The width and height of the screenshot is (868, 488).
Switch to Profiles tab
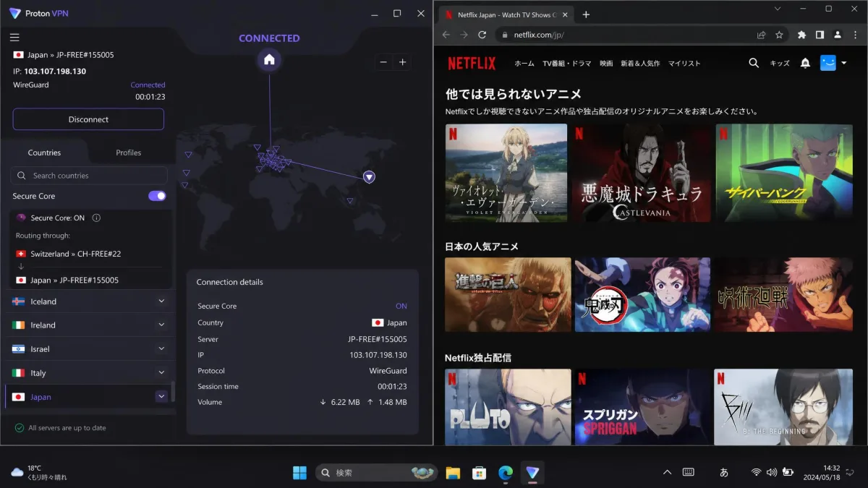[129, 153]
